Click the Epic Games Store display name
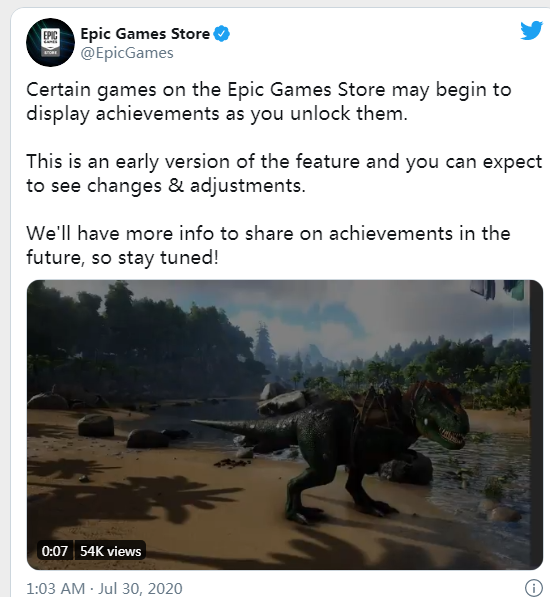The image size is (550, 597). pos(145,34)
